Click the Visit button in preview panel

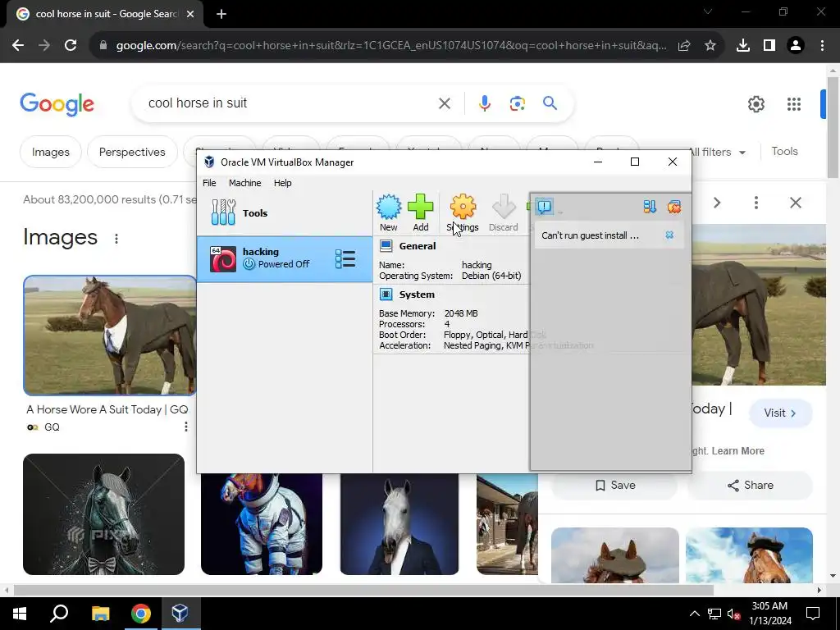coord(780,413)
